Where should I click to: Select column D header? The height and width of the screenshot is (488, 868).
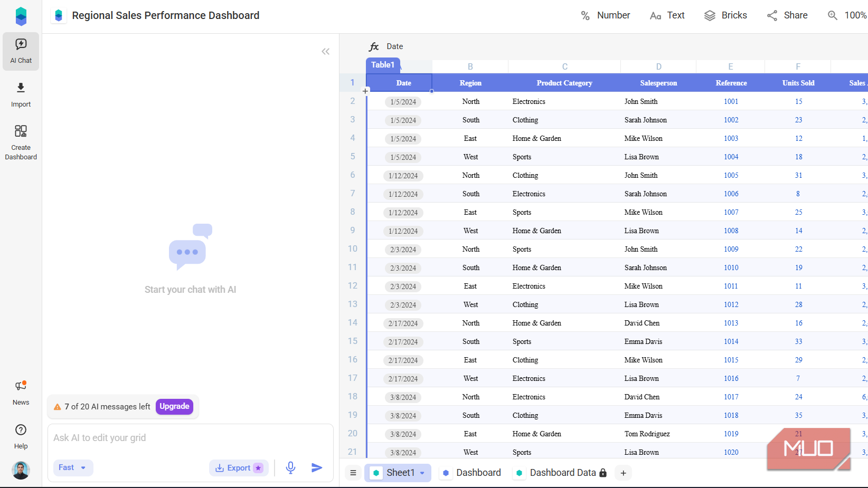[x=658, y=66]
